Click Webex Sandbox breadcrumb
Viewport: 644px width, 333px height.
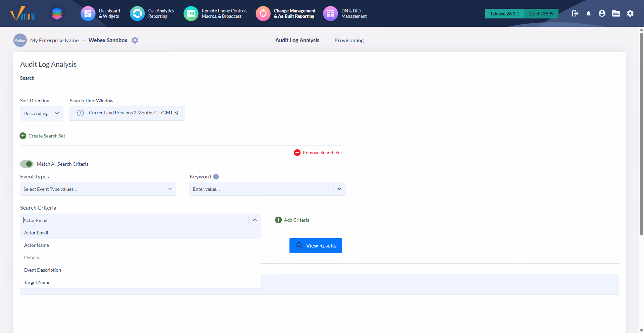pyautogui.click(x=108, y=40)
